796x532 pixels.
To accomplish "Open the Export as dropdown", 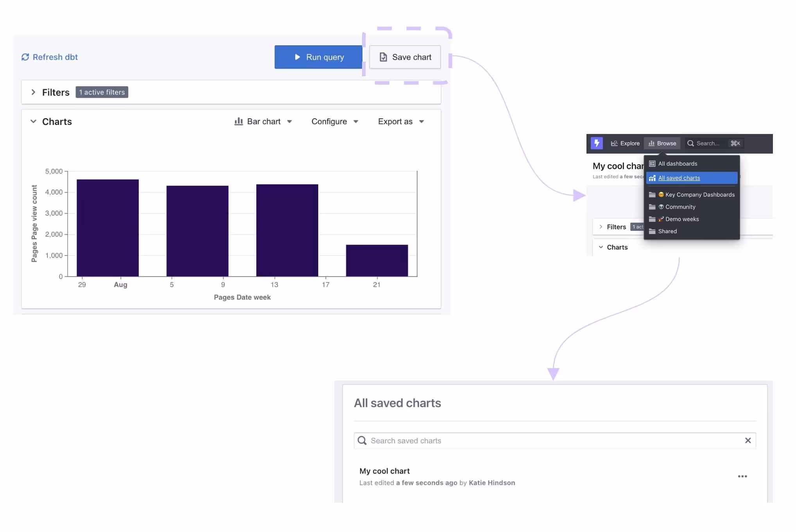I will point(401,121).
